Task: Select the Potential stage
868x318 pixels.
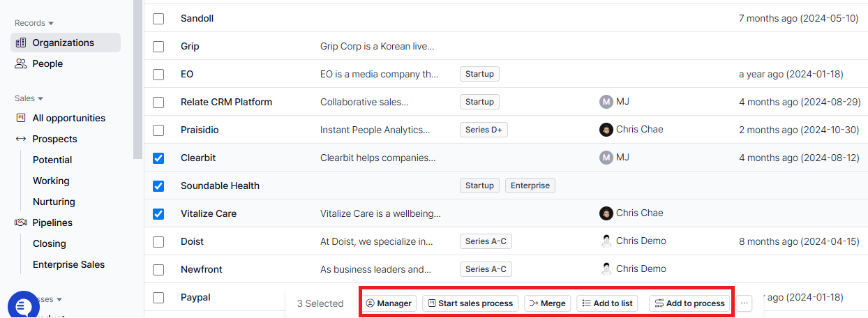Action: (x=52, y=160)
